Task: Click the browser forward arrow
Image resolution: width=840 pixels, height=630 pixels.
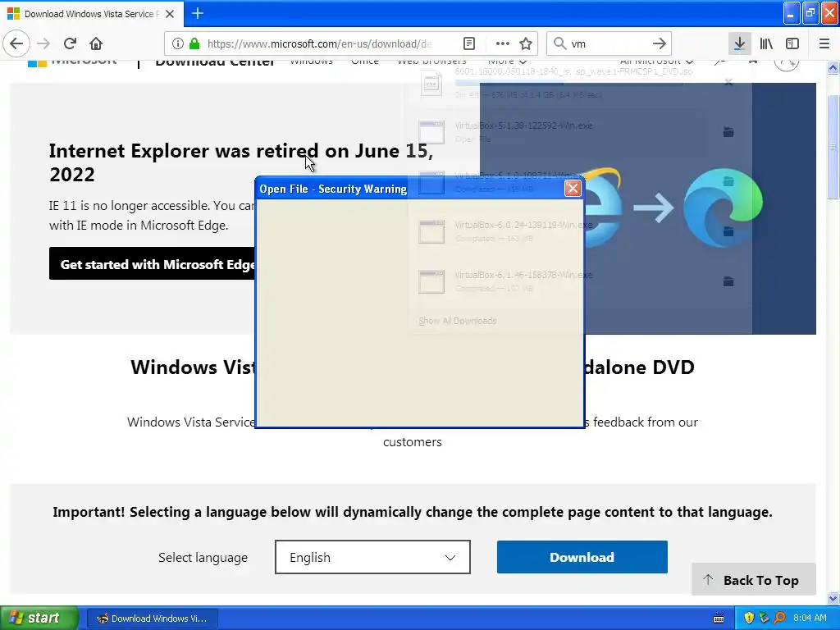Action: tap(43, 43)
